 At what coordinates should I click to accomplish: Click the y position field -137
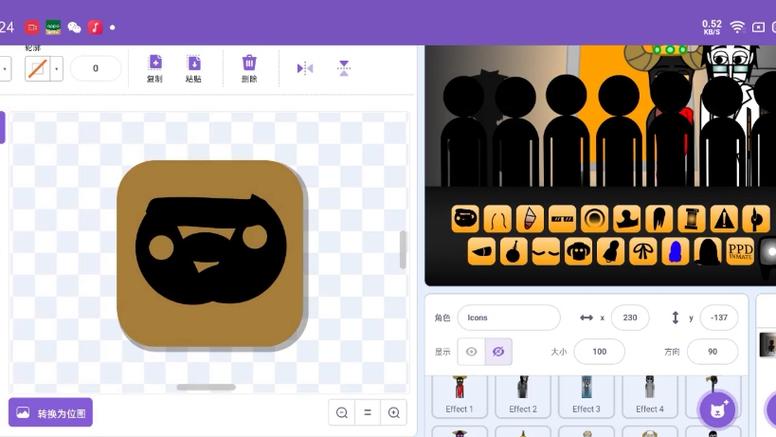719,317
